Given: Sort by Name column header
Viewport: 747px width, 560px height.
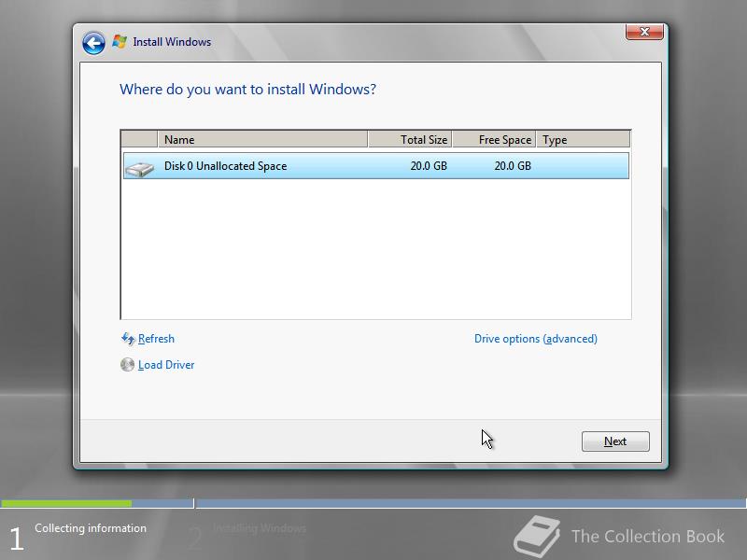Looking at the screenshot, I should point(262,139).
